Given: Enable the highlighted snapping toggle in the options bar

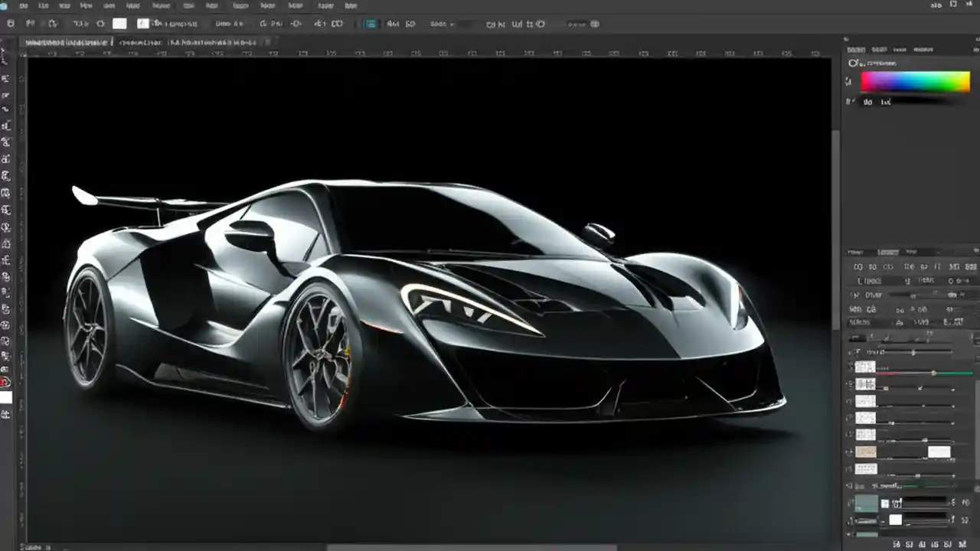Looking at the screenshot, I should [370, 24].
